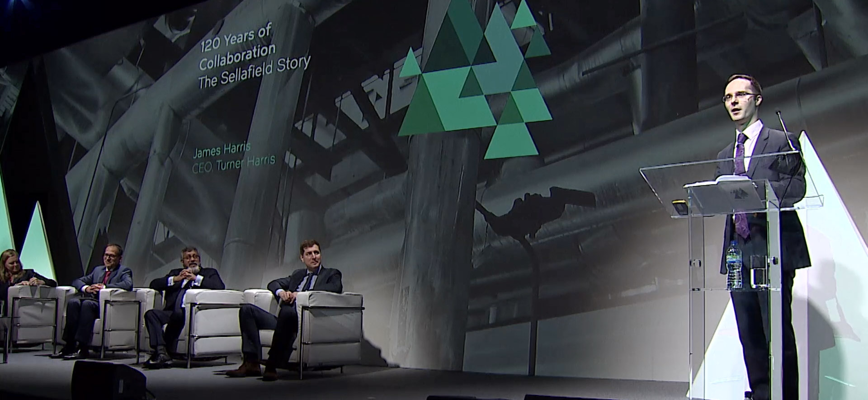Click the speaker's purple tie
The height and width of the screenshot is (400, 868).
point(741,184)
